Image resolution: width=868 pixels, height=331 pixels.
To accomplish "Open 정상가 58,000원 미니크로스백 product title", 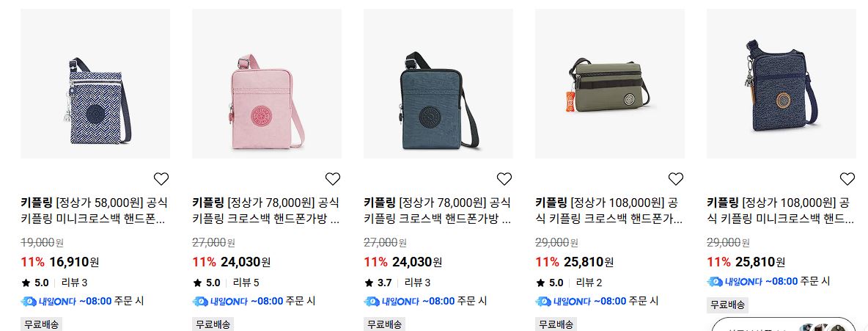I will click(94, 211).
